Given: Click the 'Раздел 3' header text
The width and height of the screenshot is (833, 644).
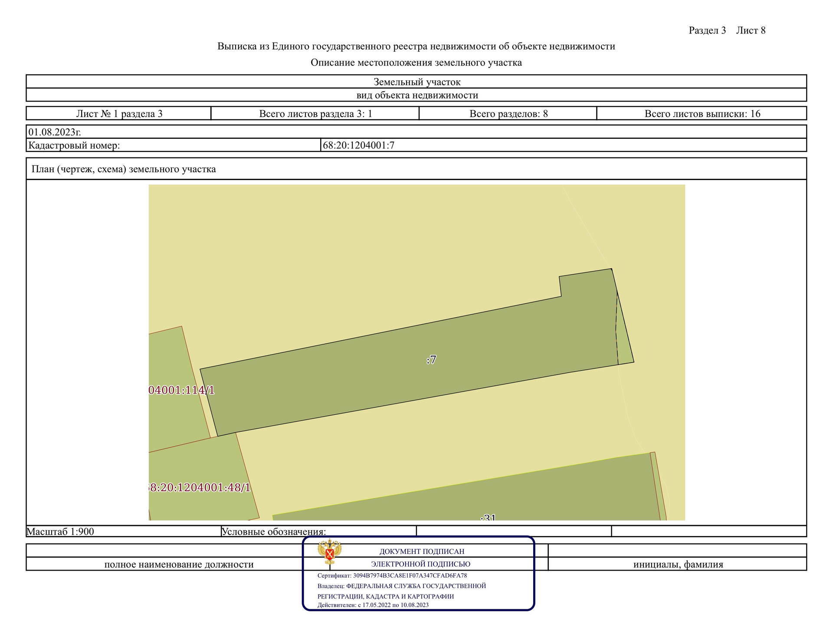Looking at the screenshot, I should pyautogui.click(x=707, y=30).
